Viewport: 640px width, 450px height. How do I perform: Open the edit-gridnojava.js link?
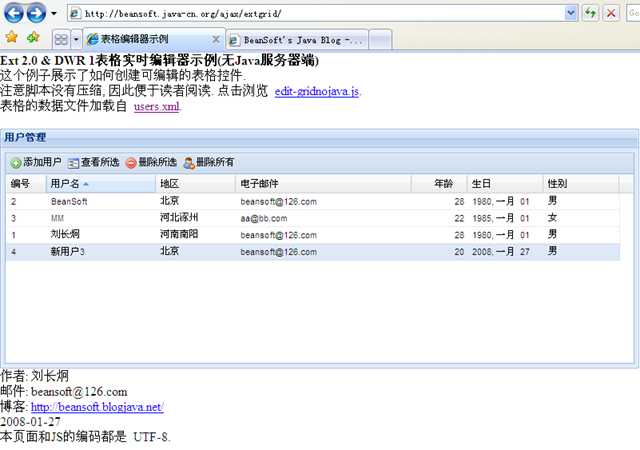click(x=317, y=91)
